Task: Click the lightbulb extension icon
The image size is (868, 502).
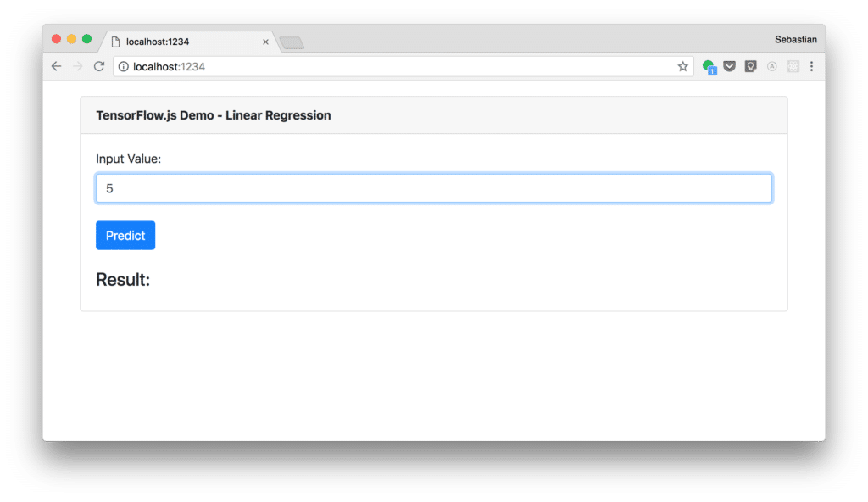Action: tap(750, 66)
